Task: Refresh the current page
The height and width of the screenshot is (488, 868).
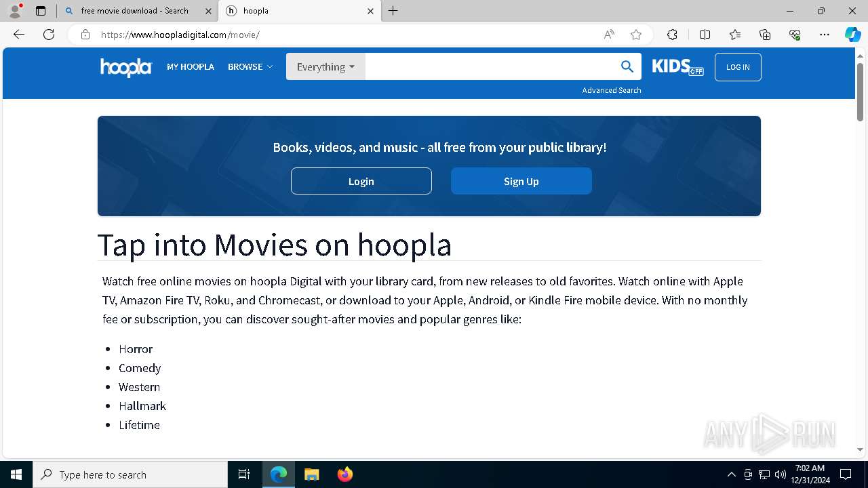Action: click(x=49, y=35)
